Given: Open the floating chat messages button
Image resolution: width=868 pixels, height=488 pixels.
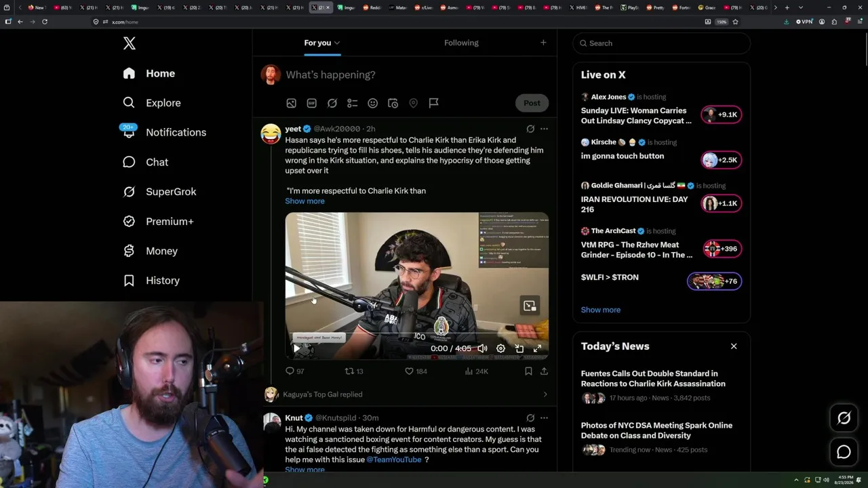Looking at the screenshot, I should [x=844, y=451].
